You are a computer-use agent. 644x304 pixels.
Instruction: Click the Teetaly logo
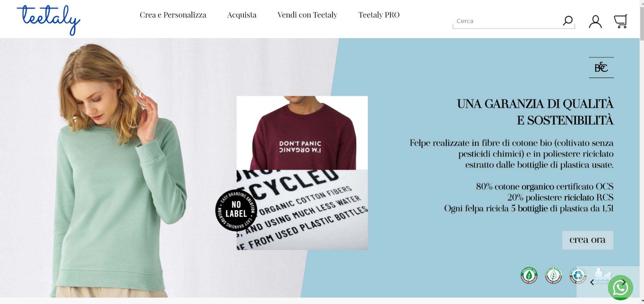[x=49, y=20]
